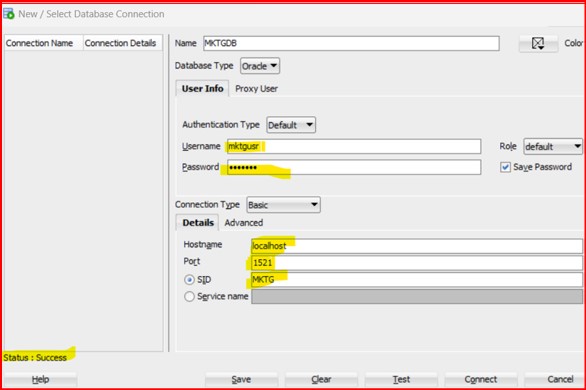The image size is (586, 390).
Task: Open the Authentication Type dropdown
Action: click(x=291, y=125)
